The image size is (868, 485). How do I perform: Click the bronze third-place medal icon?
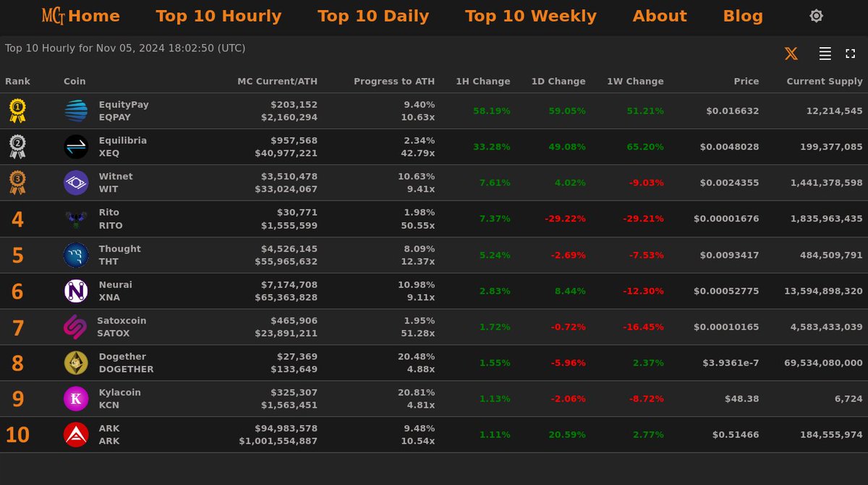[x=17, y=182]
